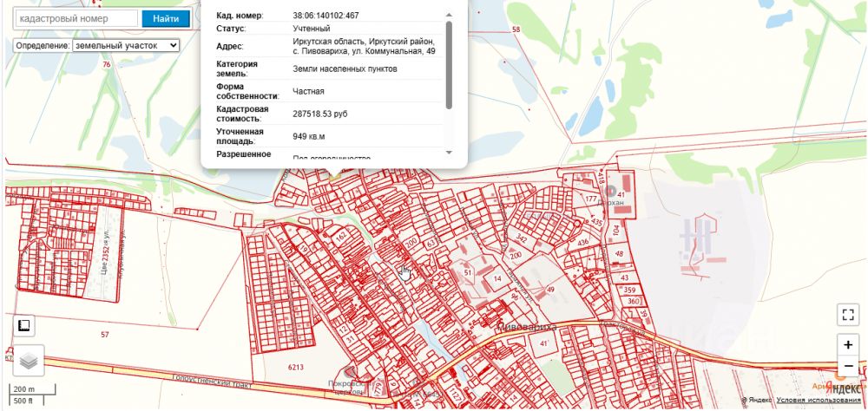Click the fullscreen map icon
The image size is (868, 411).
tap(847, 315)
